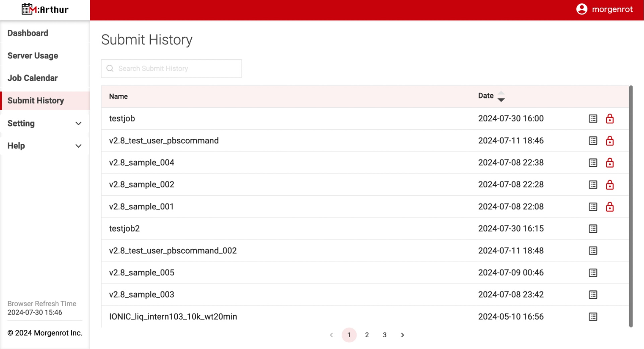Click the next page arrow
This screenshot has height=349, width=644.
click(x=402, y=335)
